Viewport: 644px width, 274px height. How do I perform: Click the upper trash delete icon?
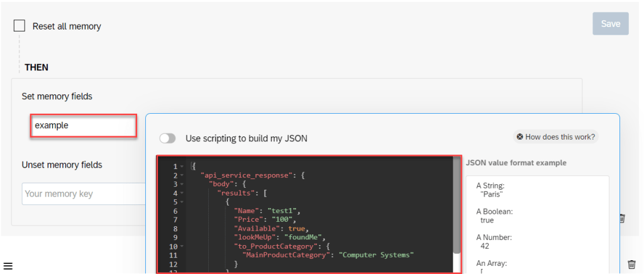[621, 218]
